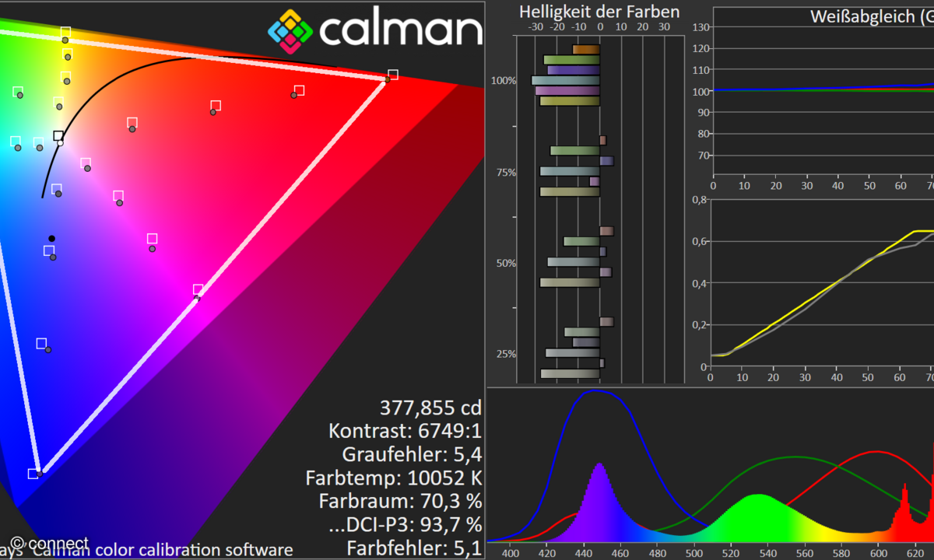Click the 80 label on white balance axis

[704, 134]
